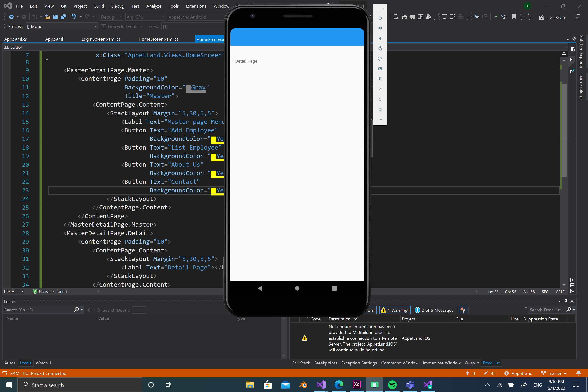Open the Extensions menu
This screenshot has height=392, width=588.
pos(196,6)
